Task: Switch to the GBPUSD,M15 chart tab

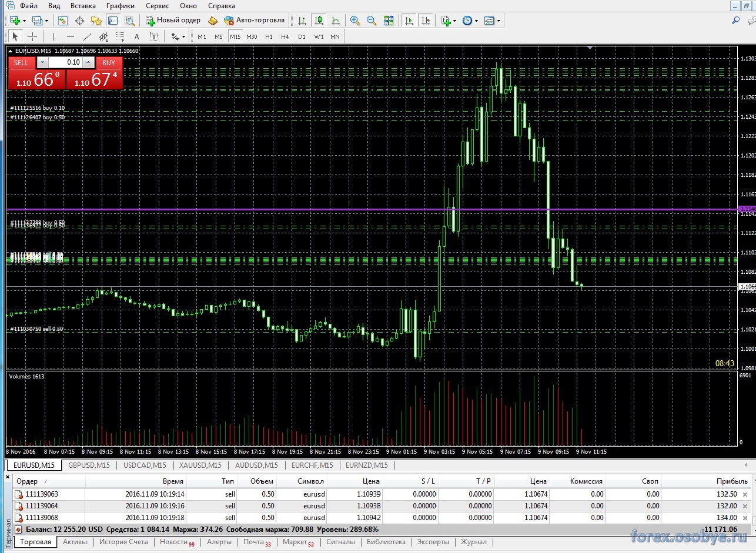Action: tap(88, 465)
